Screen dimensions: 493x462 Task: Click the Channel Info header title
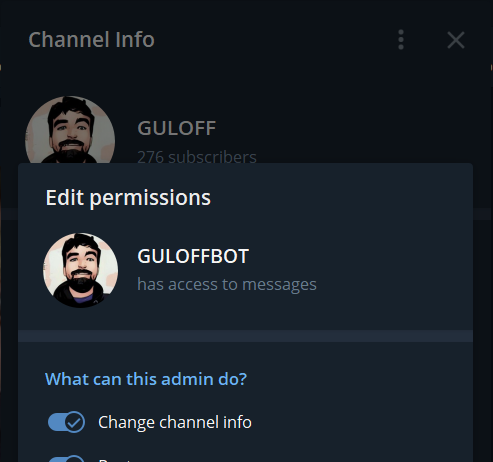[x=91, y=40]
